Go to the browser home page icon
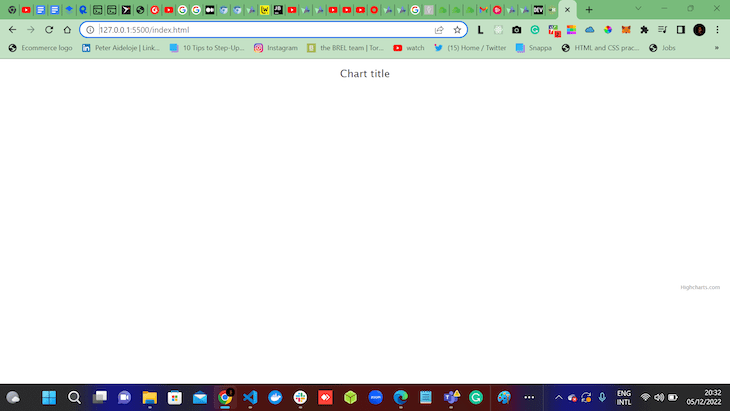Viewport: 730px width, 411px height. [67, 30]
